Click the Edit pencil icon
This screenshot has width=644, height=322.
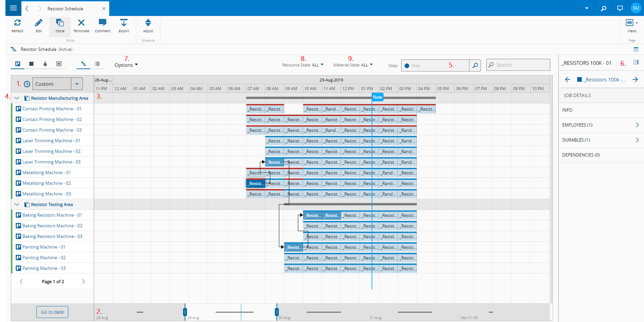click(39, 23)
